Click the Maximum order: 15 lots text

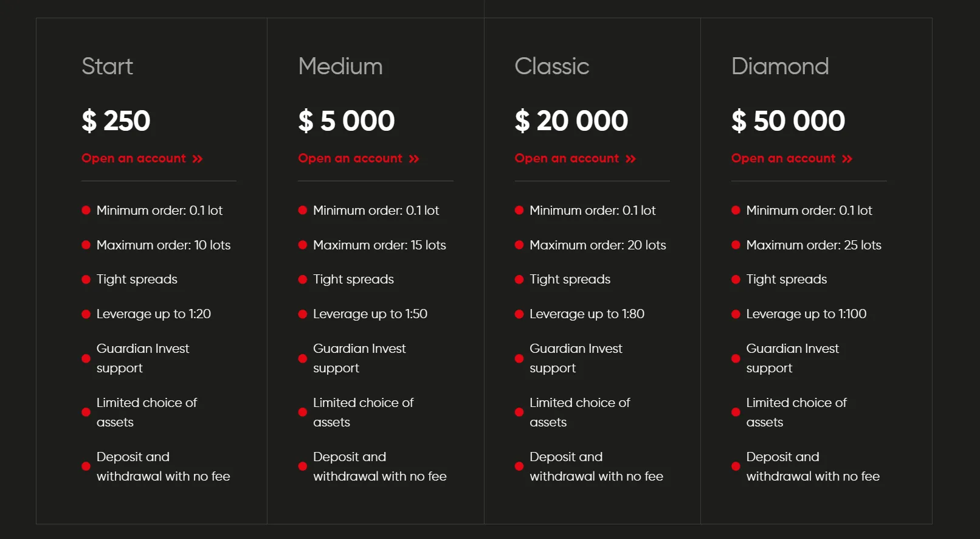[379, 245]
